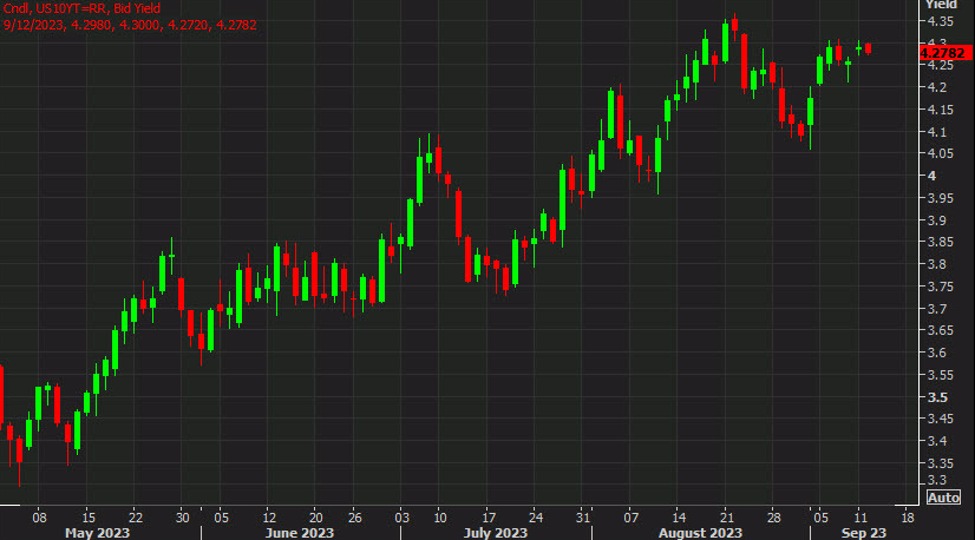Click the 4.1 level on yield axis
Screen dimensions: 975x540
(936, 132)
